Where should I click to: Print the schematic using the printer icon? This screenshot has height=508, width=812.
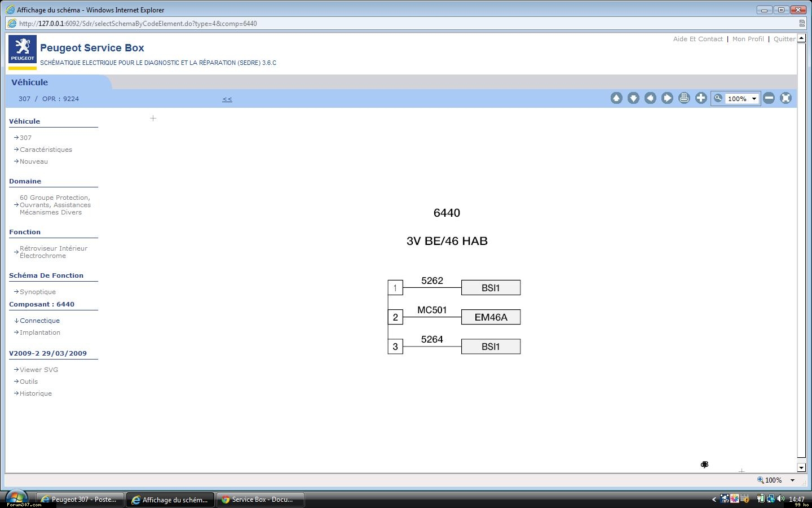(x=684, y=98)
